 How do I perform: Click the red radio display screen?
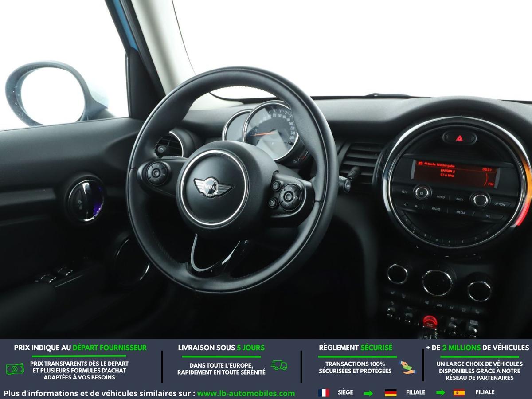456,173
